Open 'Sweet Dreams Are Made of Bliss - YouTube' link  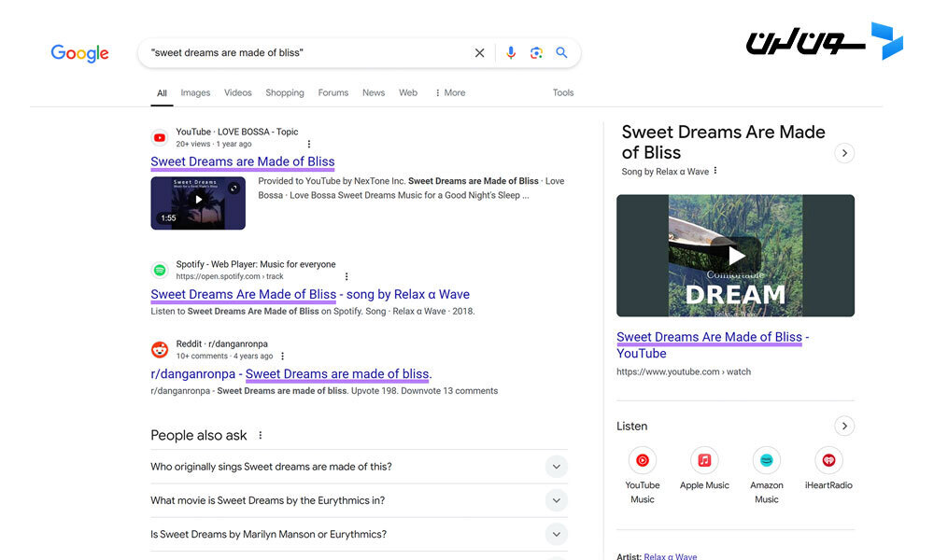coord(713,345)
